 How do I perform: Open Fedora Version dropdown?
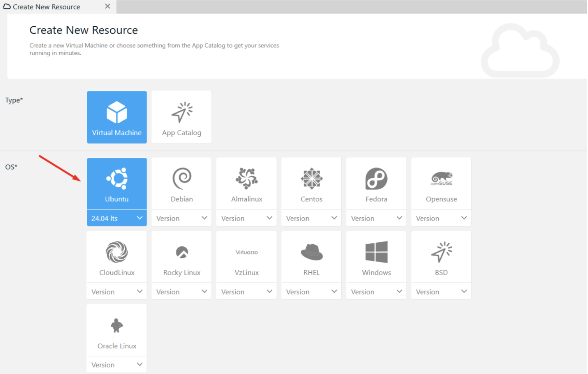tap(376, 218)
